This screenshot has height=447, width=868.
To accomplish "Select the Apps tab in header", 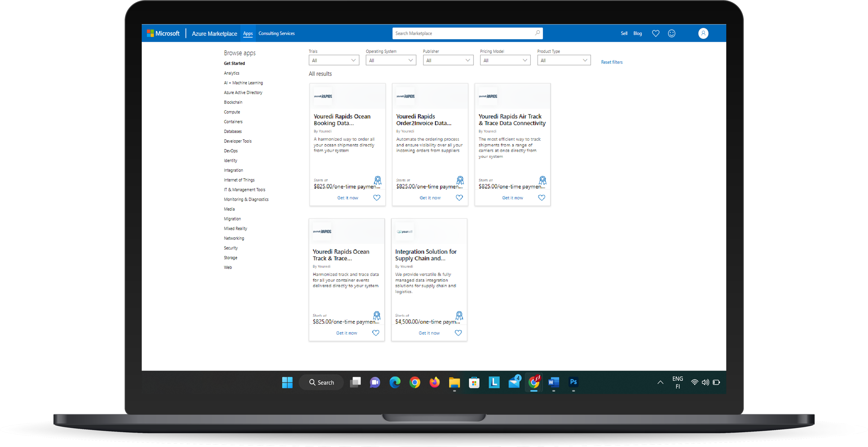I will click(x=248, y=34).
